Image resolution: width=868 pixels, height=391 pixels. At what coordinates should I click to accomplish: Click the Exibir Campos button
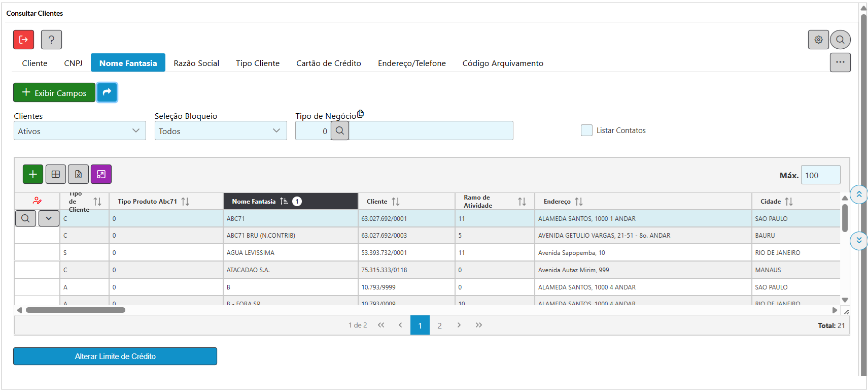click(x=54, y=93)
